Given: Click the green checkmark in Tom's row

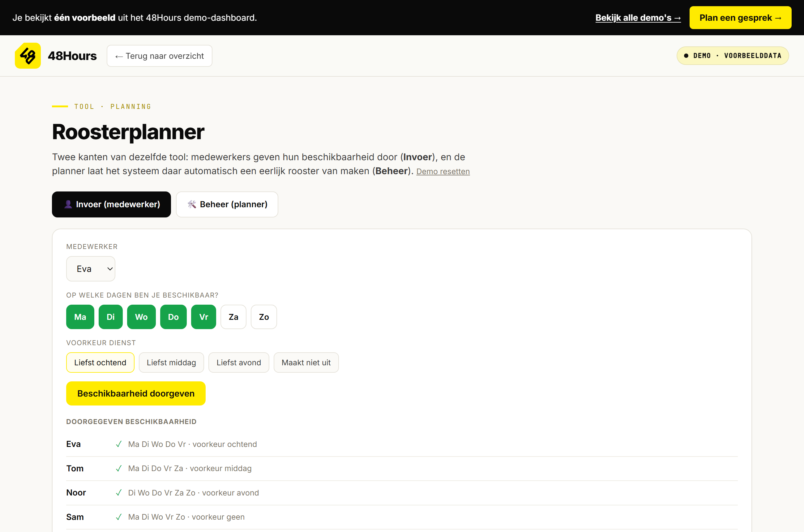Looking at the screenshot, I should pyautogui.click(x=119, y=468).
